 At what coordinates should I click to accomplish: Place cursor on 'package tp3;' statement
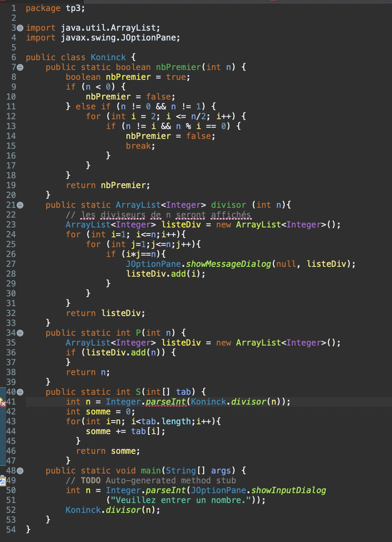coord(55,8)
